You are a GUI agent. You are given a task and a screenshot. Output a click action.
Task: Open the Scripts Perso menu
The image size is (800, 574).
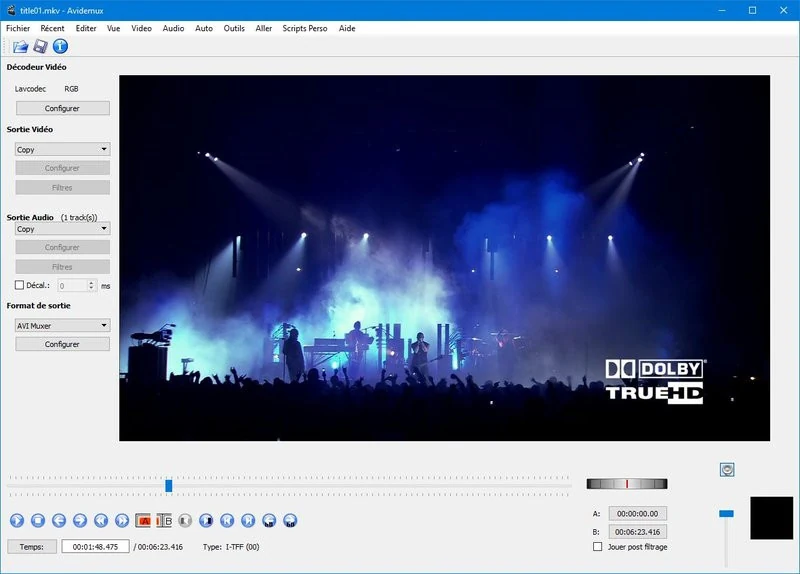(x=305, y=28)
